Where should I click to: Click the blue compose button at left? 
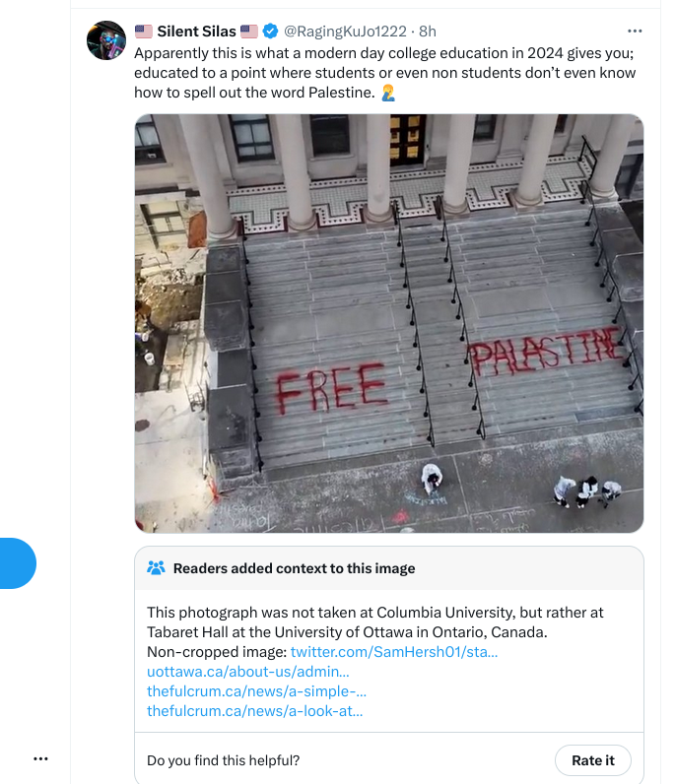point(16,563)
